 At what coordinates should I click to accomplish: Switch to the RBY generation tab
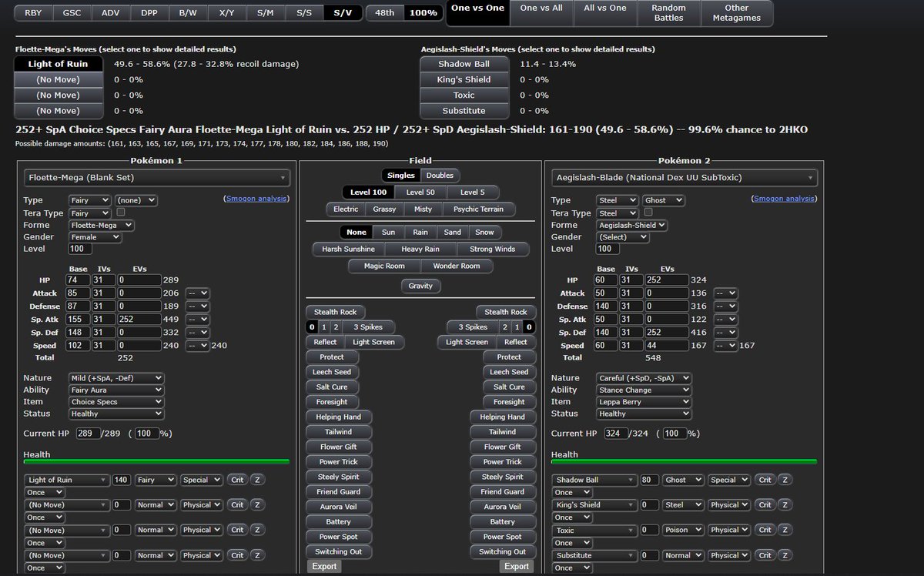33,13
